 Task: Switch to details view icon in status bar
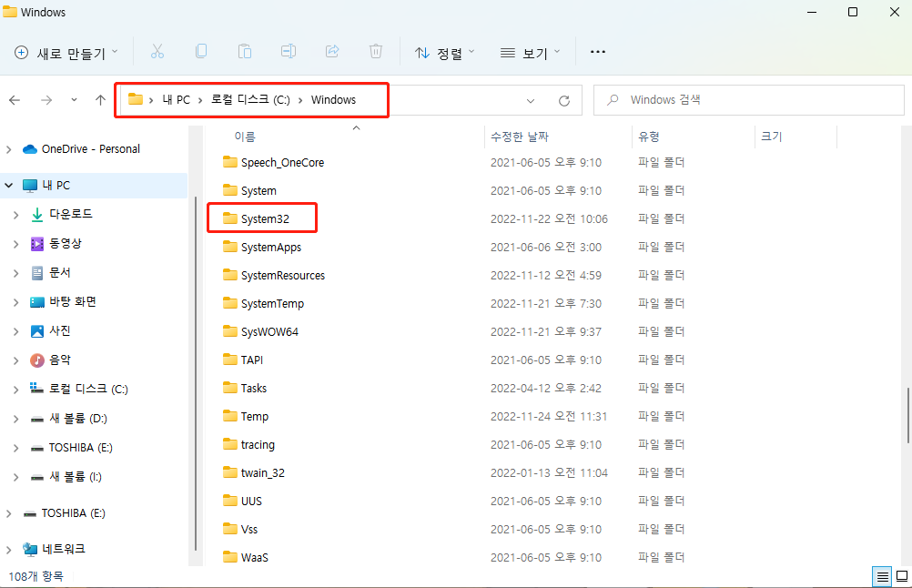881,576
